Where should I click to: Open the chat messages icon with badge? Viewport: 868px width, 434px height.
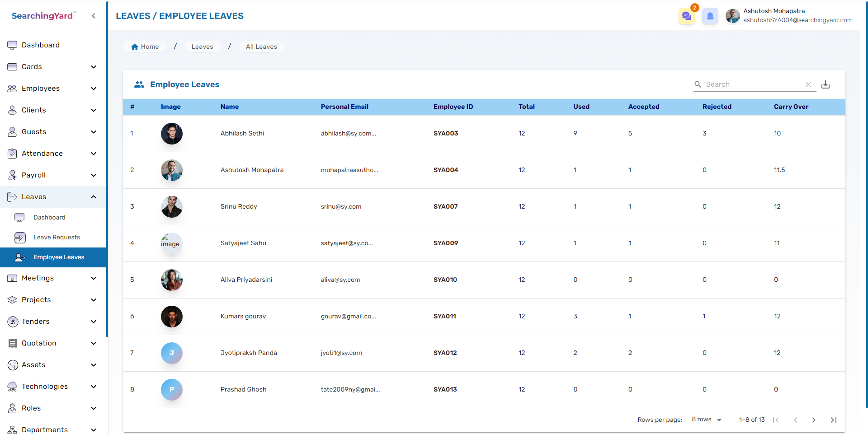point(687,16)
